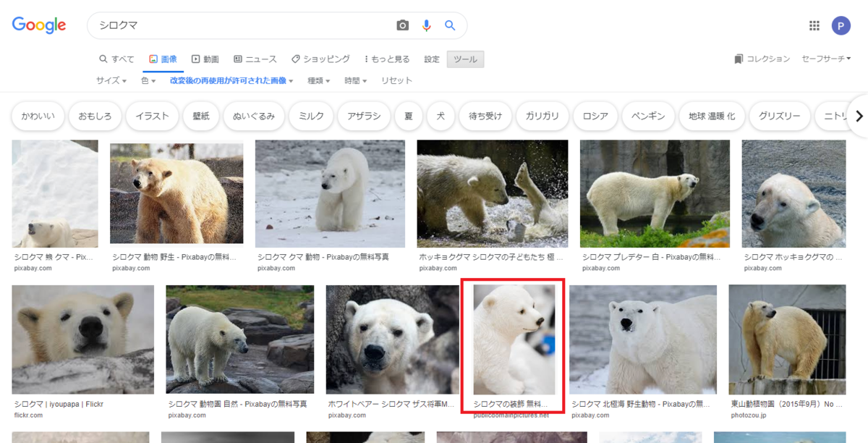Image resolution: width=868 pixels, height=443 pixels.
Task: Click publicdomainpictures.net source text
Action: [511, 415]
